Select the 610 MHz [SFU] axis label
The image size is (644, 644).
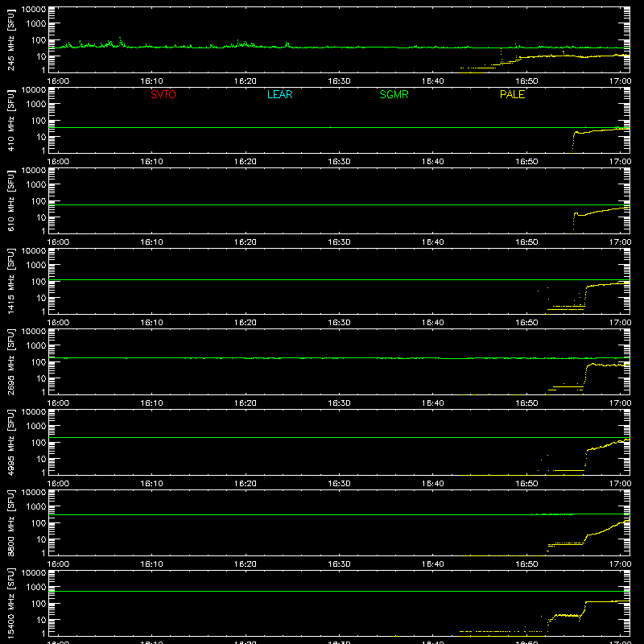(x=11, y=200)
